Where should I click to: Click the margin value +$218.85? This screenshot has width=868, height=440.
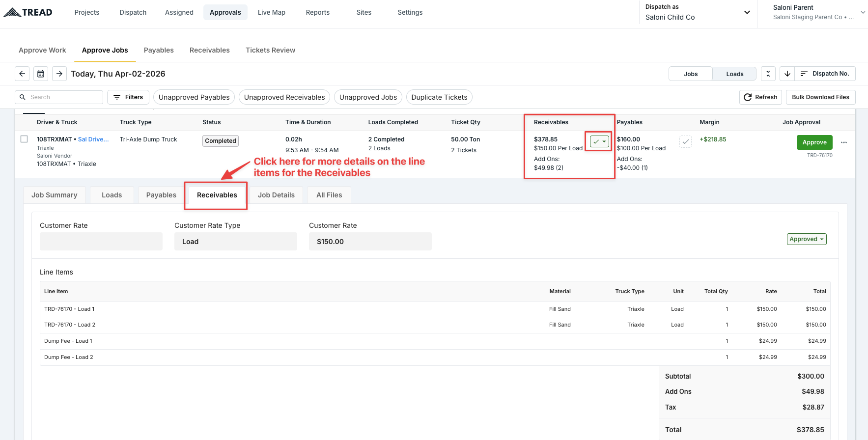click(713, 139)
